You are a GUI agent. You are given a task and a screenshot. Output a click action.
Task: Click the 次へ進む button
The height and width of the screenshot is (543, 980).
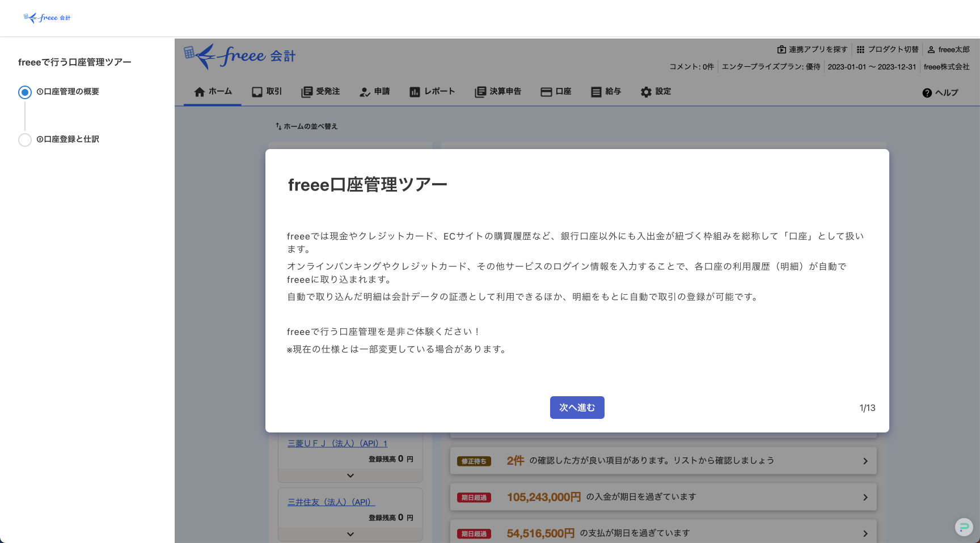click(577, 408)
